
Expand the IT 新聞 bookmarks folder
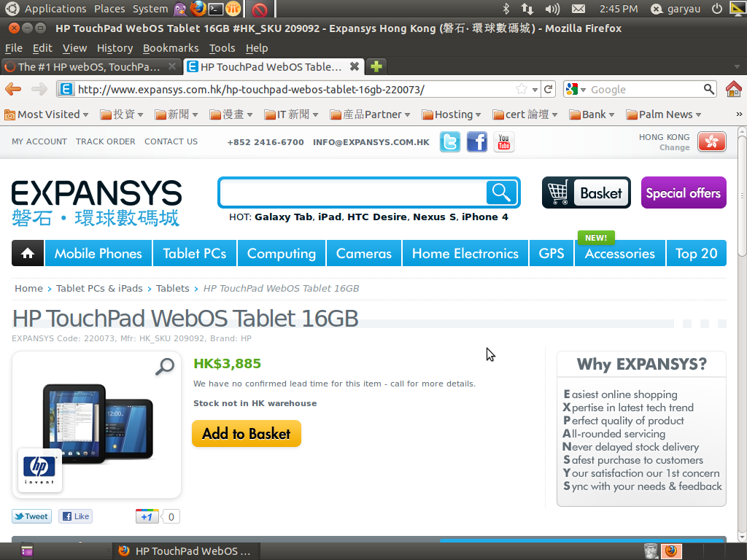[x=291, y=114]
